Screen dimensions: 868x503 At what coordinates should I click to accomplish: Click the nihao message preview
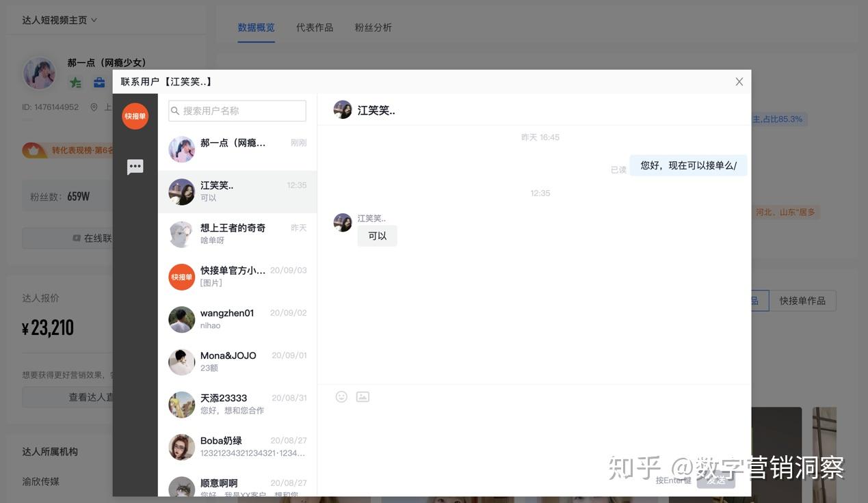[210, 325]
